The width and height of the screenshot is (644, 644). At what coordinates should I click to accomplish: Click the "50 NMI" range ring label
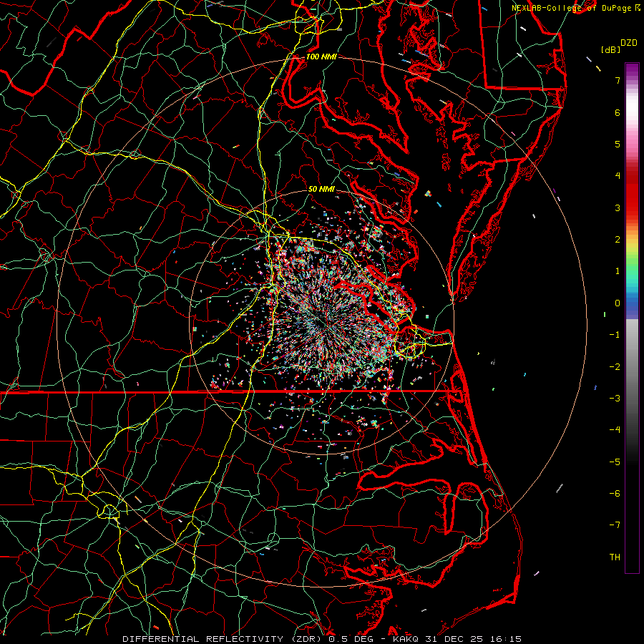[x=321, y=189]
